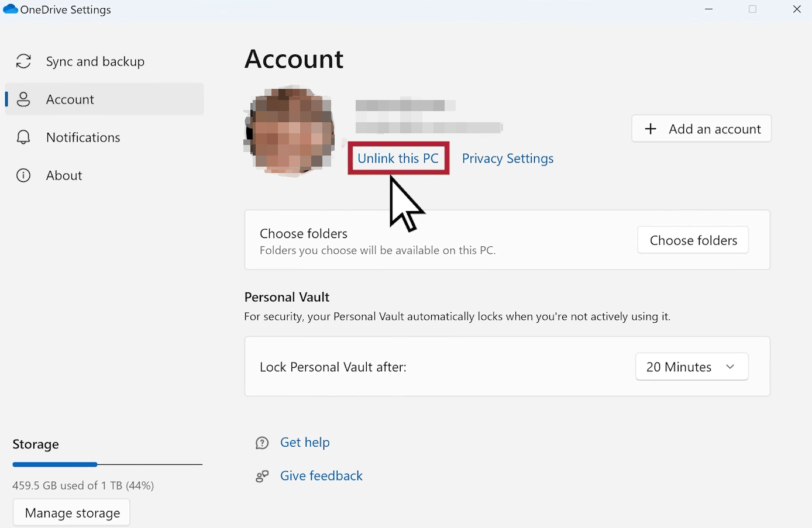
Task: Open the Sync and backup section
Action: tap(95, 61)
